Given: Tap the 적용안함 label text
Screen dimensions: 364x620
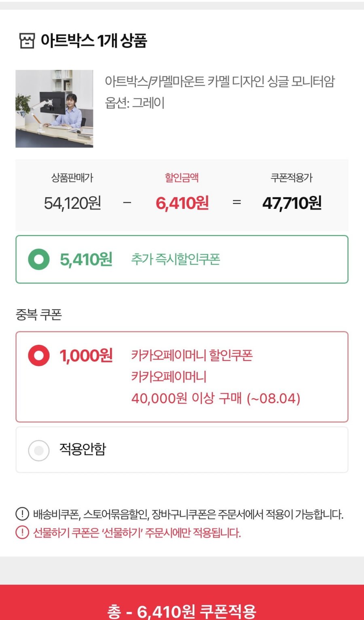Looking at the screenshot, I should [83, 449].
